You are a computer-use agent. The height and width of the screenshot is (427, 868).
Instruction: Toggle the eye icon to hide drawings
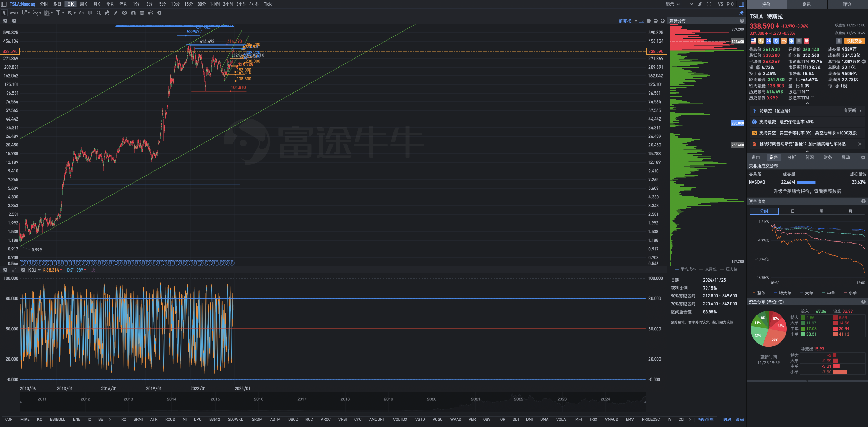click(x=124, y=13)
